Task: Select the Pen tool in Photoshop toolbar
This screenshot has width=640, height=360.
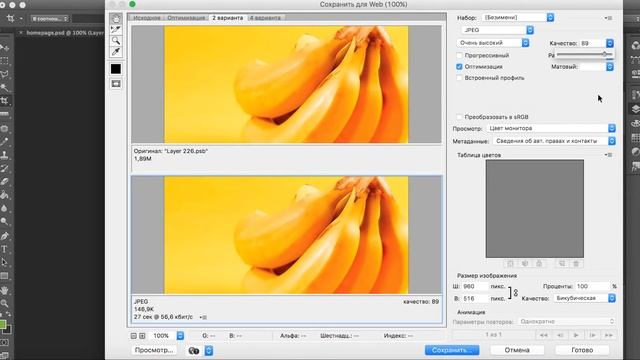Action: (4, 236)
